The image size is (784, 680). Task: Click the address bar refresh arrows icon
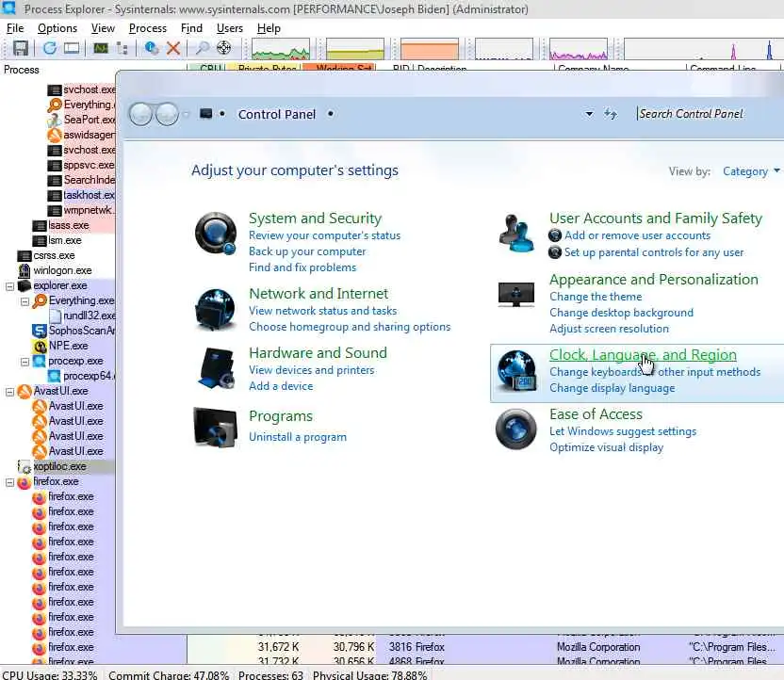610,114
